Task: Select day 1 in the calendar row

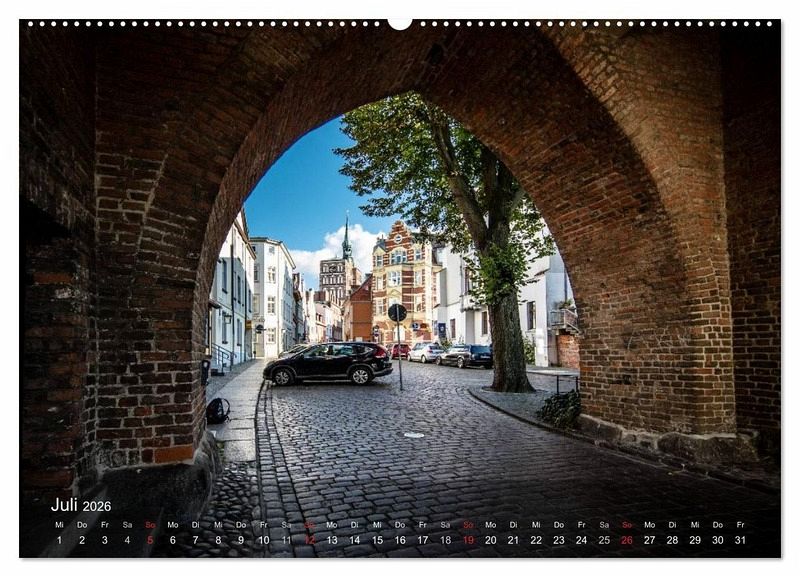Action: 59,540
